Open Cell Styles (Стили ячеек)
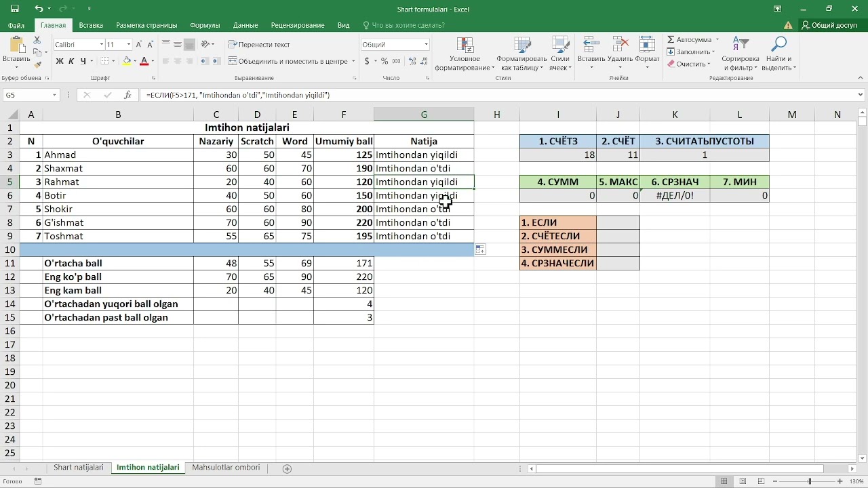Viewport: 868px width, 488px height. [x=560, y=54]
